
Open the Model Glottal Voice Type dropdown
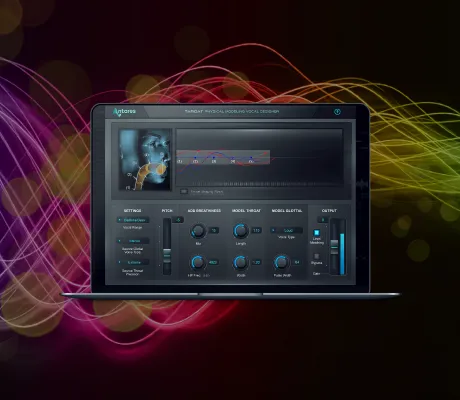pos(287,230)
